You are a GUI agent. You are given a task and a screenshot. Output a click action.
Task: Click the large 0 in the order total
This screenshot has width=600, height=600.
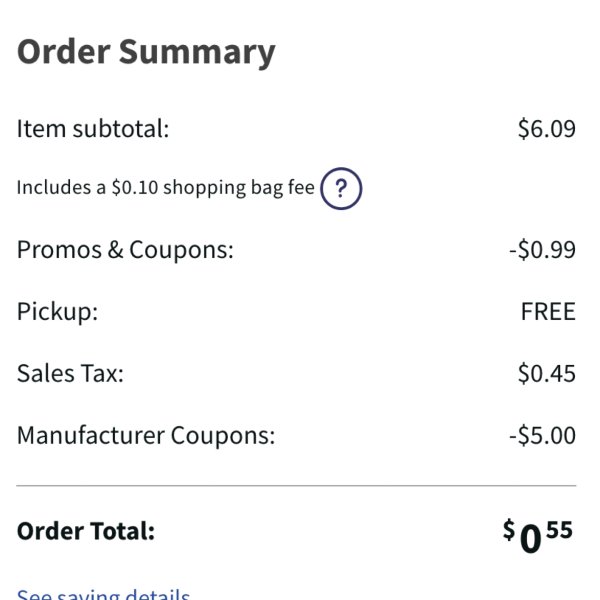[x=530, y=539]
